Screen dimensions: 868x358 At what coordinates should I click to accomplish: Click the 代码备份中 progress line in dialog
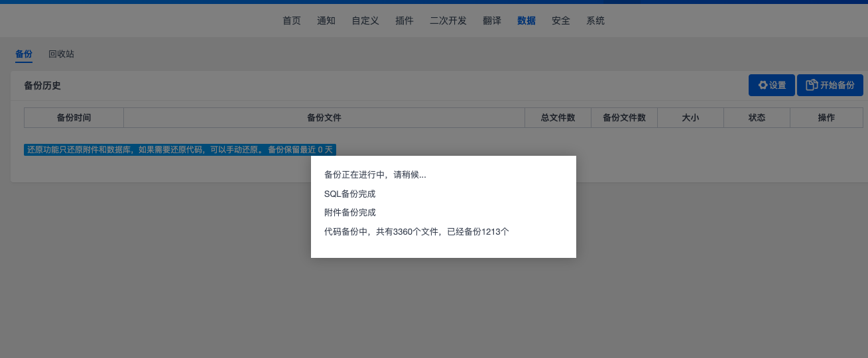click(416, 232)
